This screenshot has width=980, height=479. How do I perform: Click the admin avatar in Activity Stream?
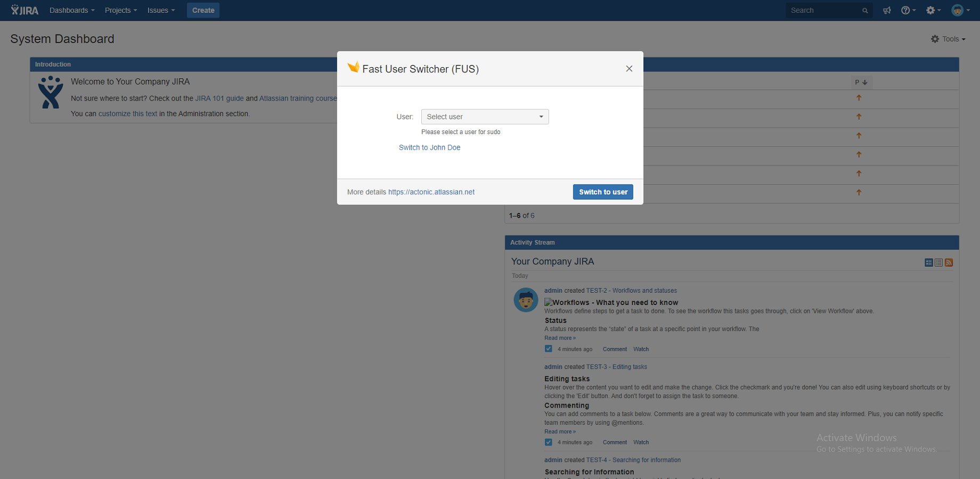(x=526, y=300)
